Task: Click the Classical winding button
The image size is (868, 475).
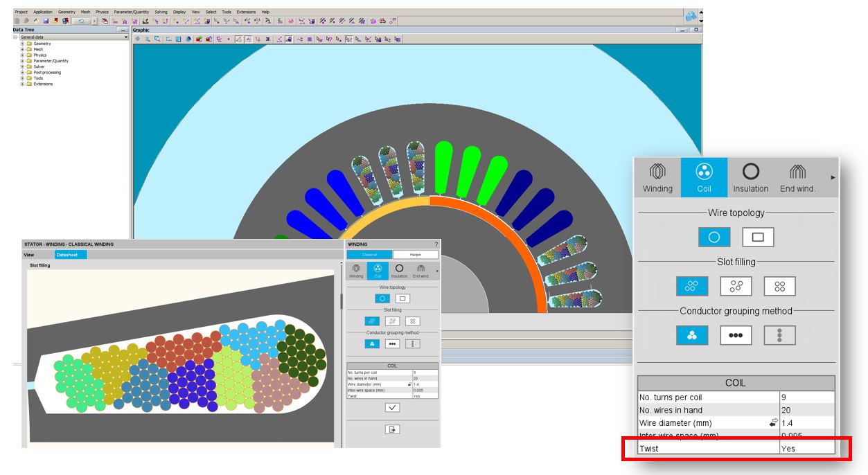Action: tap(369, 255)
